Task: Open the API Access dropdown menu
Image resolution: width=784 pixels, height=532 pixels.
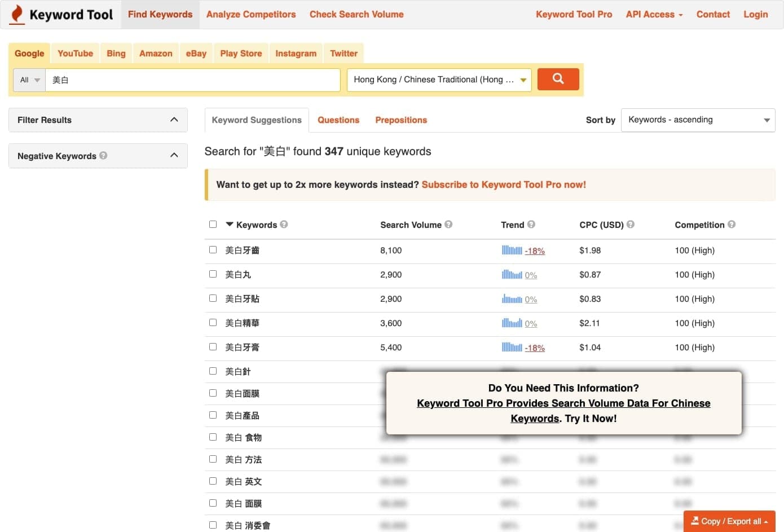Action: 654,14
